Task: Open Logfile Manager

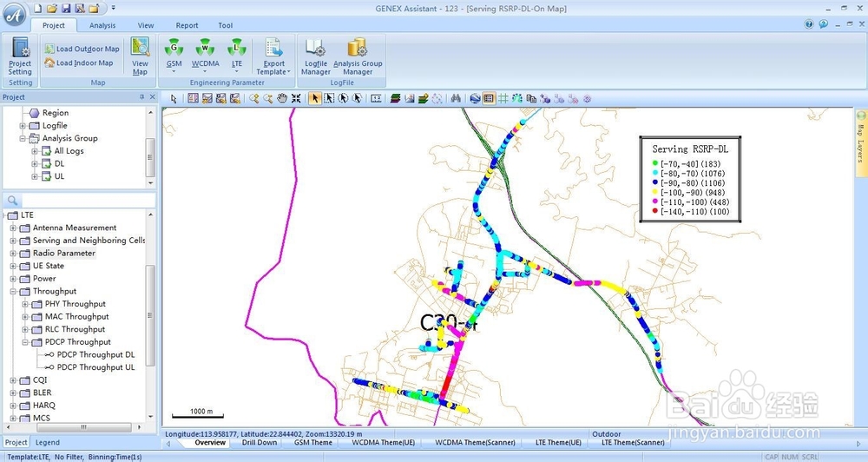Action: [x=316, y=56]
